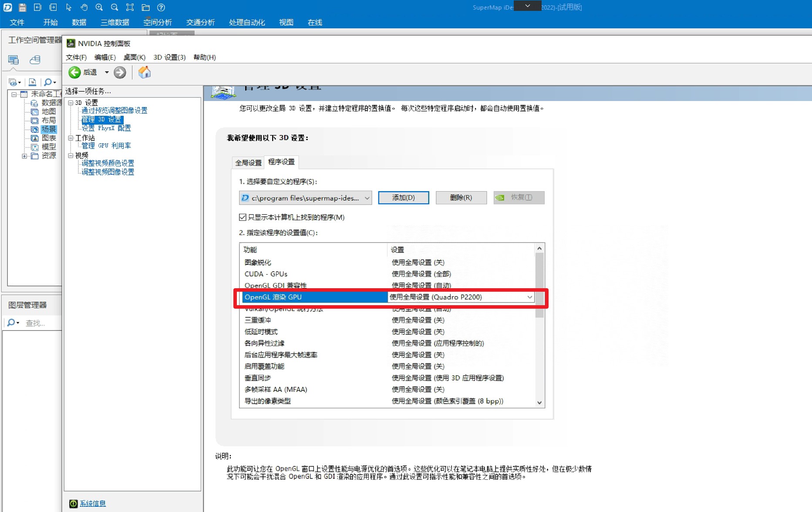Switch to the 程序设置 tab

281,162
